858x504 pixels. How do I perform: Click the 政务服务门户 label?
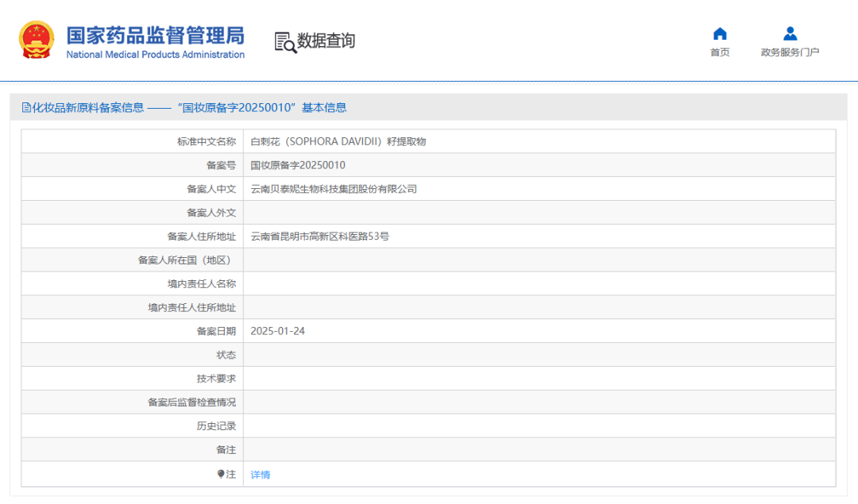click(x=790, y=52)
